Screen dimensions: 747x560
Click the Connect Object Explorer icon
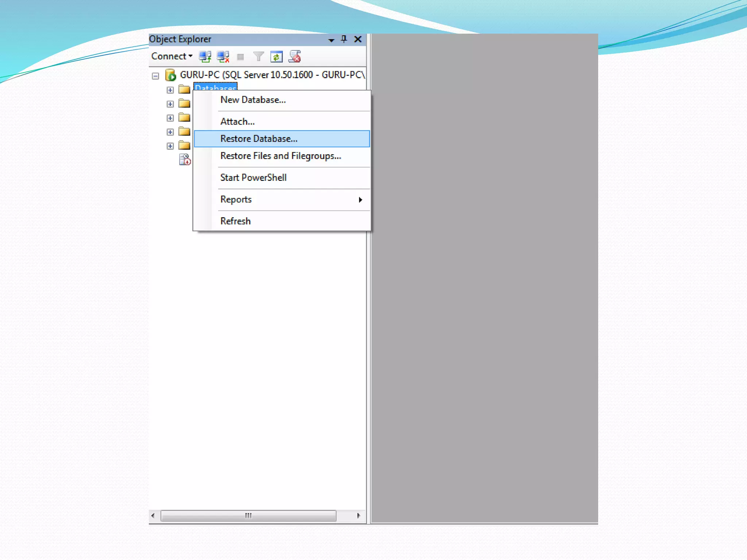(205, 57)
